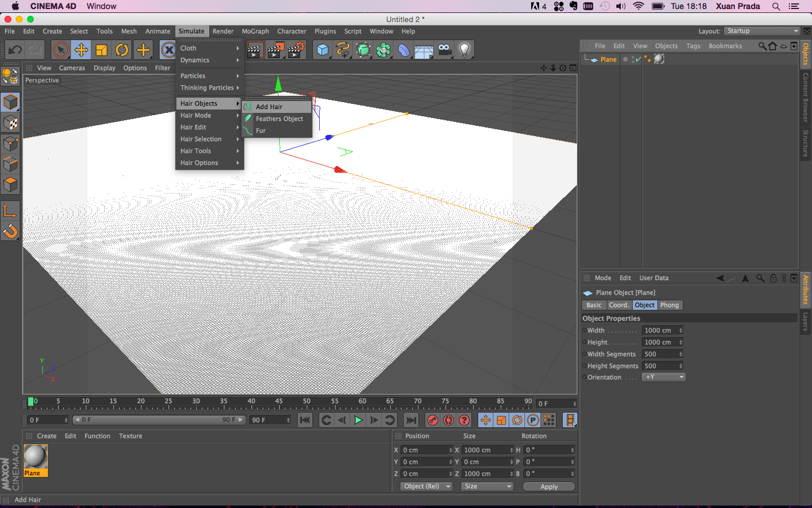Open the Object (Rel) coordinate dropdown
Image resolution: width=812 pixels, height=508 pixels.
tap(426, 487)
